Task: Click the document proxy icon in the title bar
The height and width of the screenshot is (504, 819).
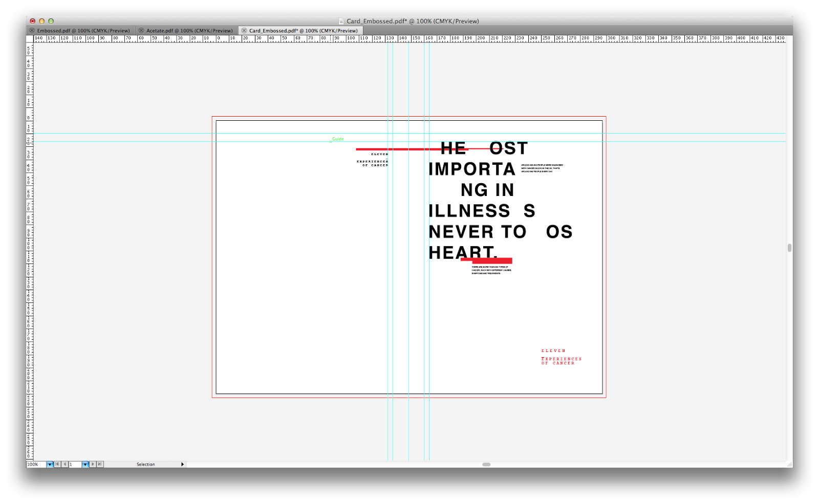Action: pos(342,21)
